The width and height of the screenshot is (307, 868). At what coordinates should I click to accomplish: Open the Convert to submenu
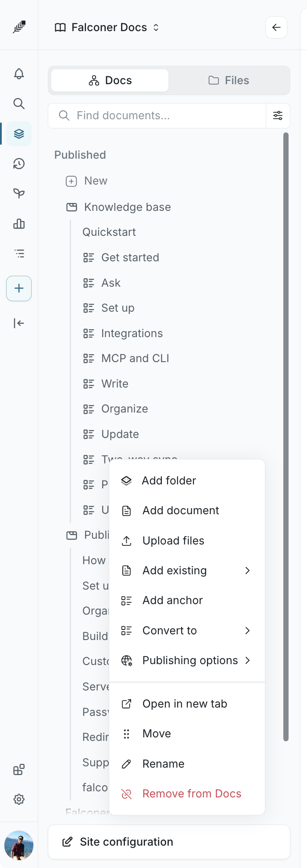click(187, 630)
